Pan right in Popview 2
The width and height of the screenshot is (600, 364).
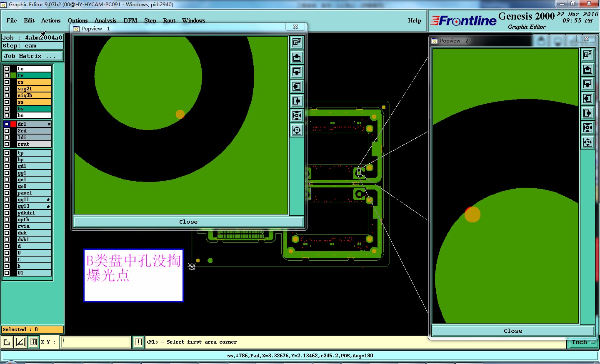tap(587, 113)
